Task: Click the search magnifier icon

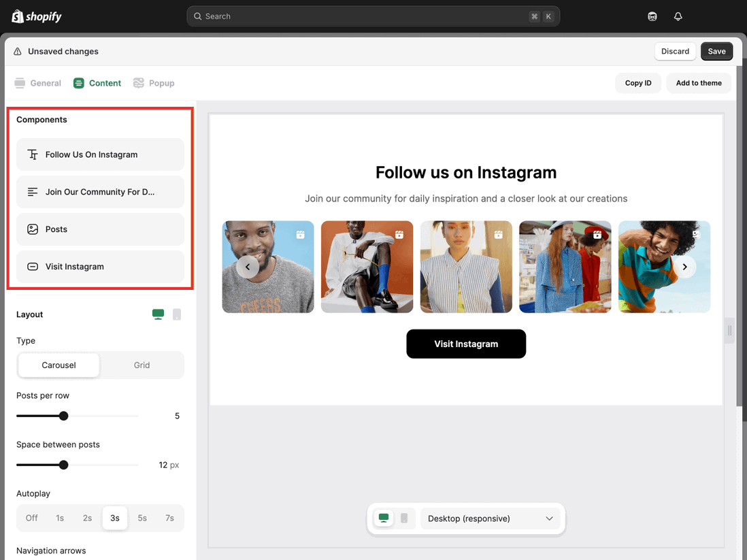Action: pos(197,16)
